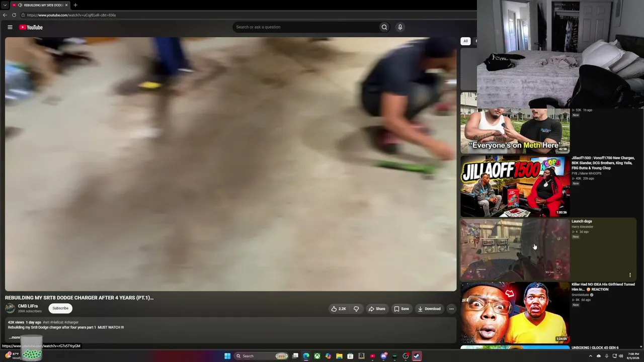Open Discord from taskbar

tap(384, 356)
